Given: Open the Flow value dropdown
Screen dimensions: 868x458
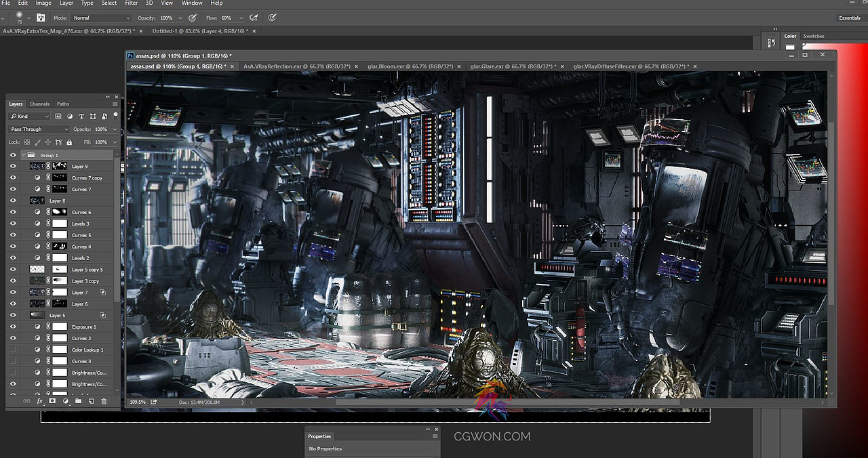Looking at the screenshot, I should pyautogui.click(x=240, y=18).
